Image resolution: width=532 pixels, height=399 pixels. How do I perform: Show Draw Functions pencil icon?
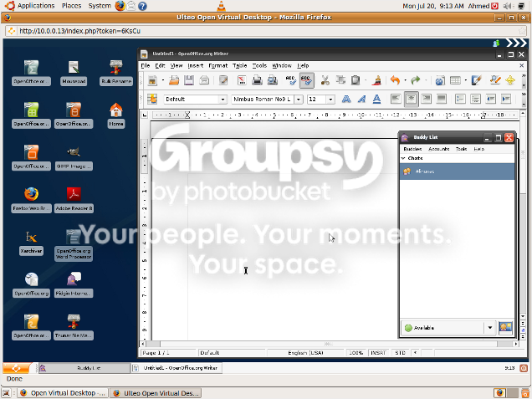(x=476, y=80)
